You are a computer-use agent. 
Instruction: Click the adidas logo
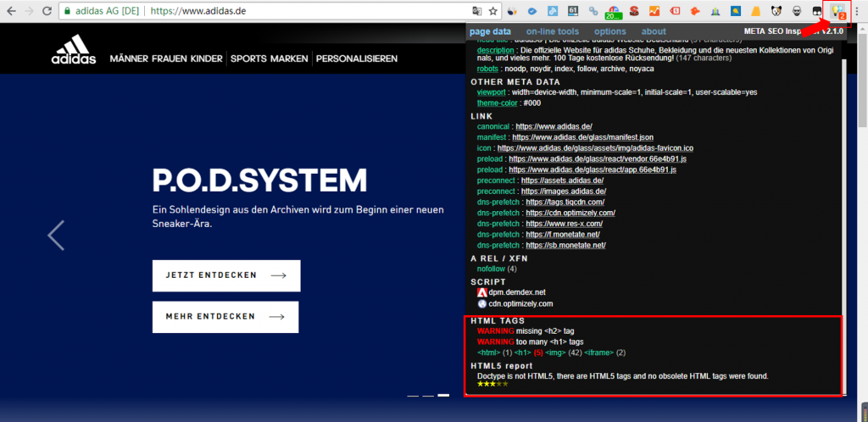point(75,51)
